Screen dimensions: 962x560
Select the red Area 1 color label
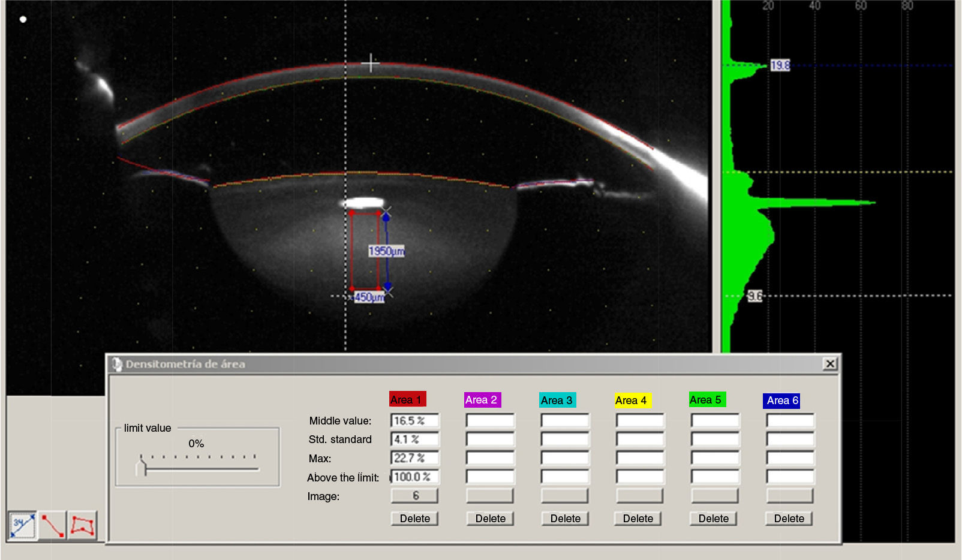click(x=407, y=400)
